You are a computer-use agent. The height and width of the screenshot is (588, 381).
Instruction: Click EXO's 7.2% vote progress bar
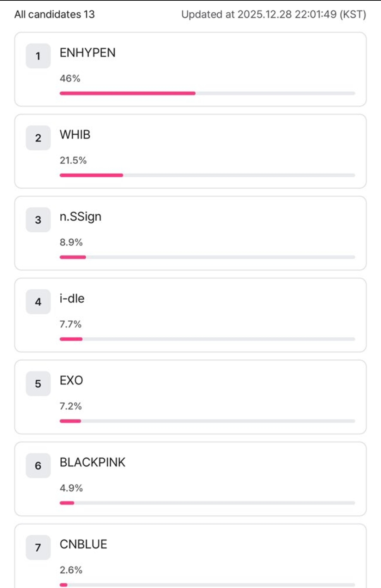click(x=207, y=421)
